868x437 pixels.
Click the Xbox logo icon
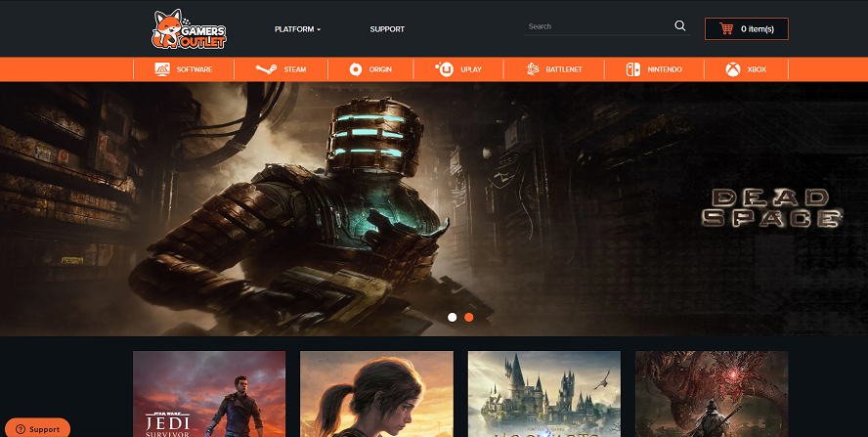click(733, 69)
